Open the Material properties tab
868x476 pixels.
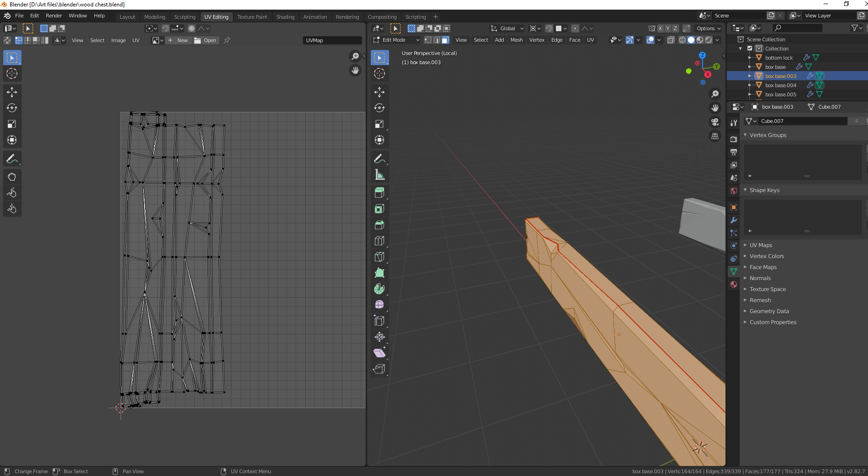[x=734, y=284]
